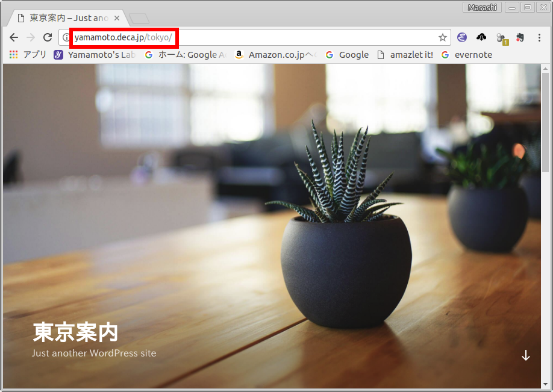Click the browser back arrow

pyautogui.click(x=14, y=37)
